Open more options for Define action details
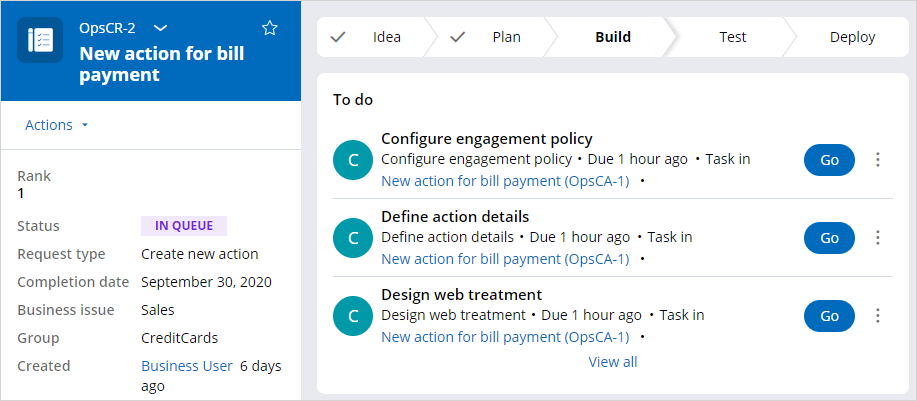Viewport: 917px width, 401px height. pyautogui.click(x=877, y=237)
